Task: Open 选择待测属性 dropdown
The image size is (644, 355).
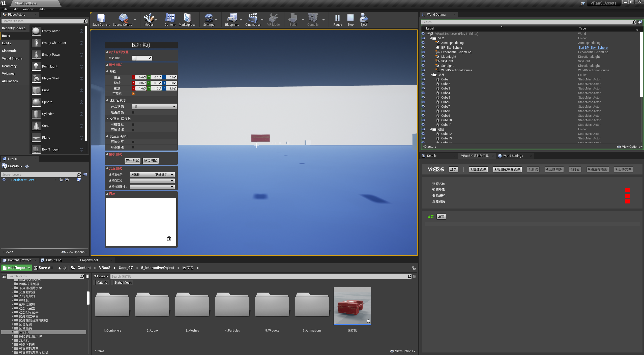Action: click(152, 187)
